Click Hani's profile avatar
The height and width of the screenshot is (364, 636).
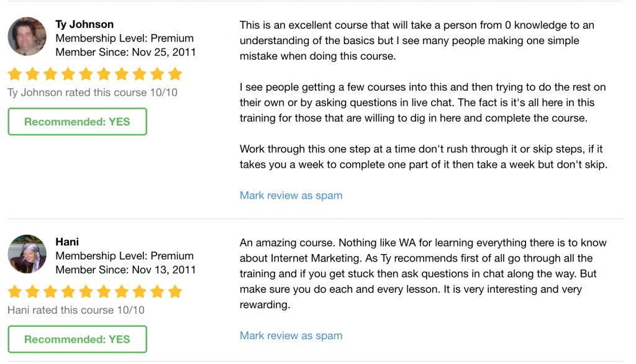pyautogui.click(x=27, y=254)
